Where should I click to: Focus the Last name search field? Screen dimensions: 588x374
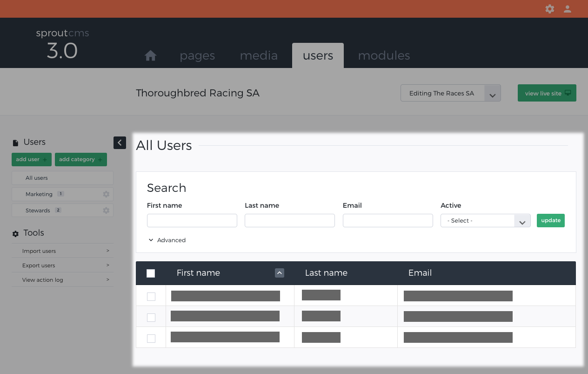[x=290, y=221]
